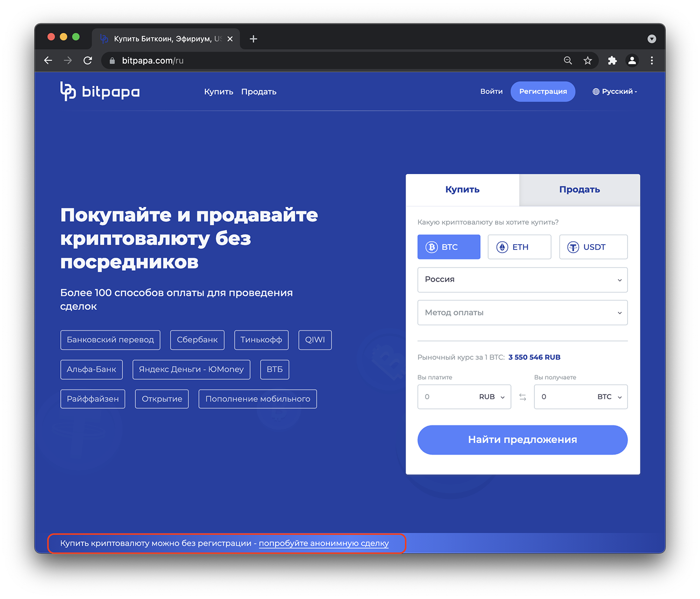Image resolution: width=700 pixels, height=599 pixels.
Task: Choose Яндекс Деньги - ЮMoney method
Action: tap(191, 369)
